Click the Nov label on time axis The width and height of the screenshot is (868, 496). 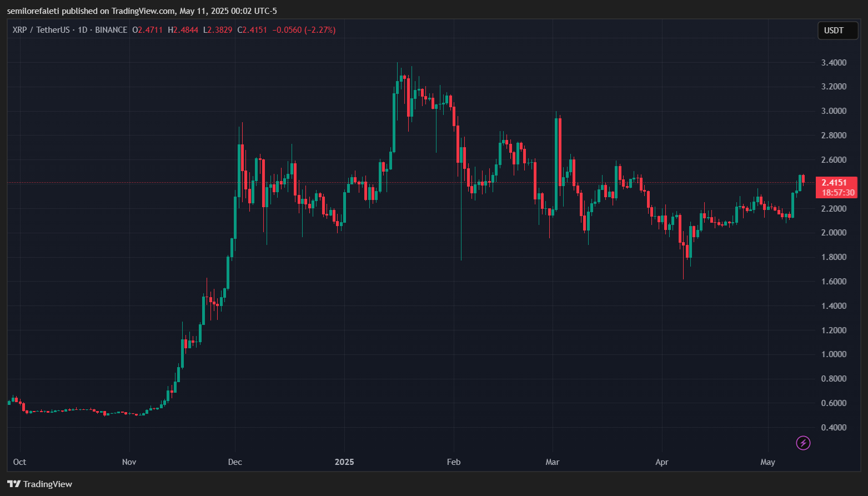pyautogui.click(x=129, y=462)
